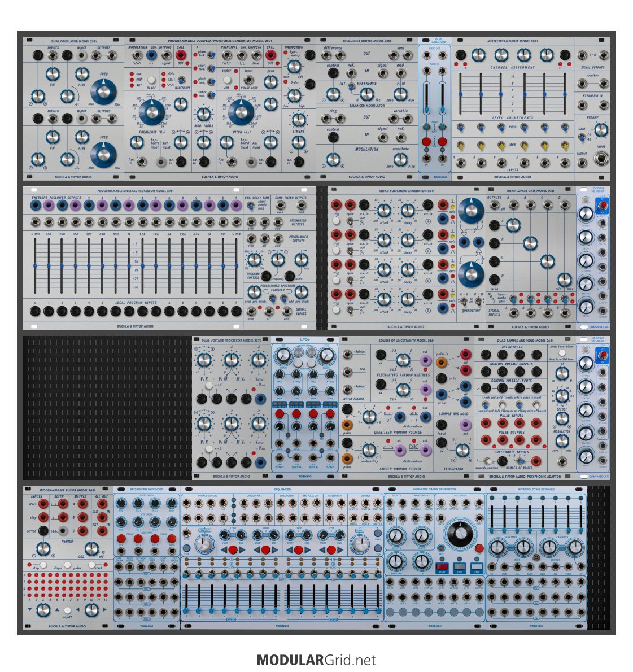Click the amplitude knob on Frequency Shifter
This screenshot has width=633, height=672.
[400, 159]
